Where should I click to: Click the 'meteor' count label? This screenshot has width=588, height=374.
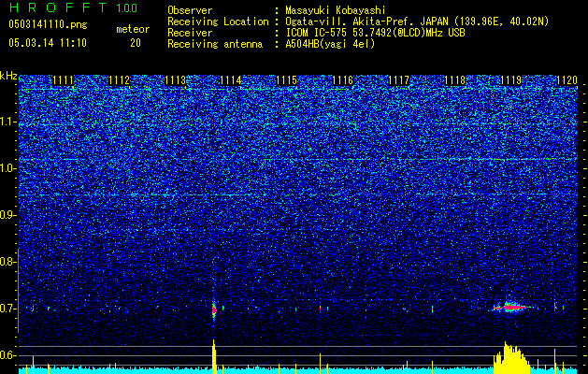click(x=133, y=29)
